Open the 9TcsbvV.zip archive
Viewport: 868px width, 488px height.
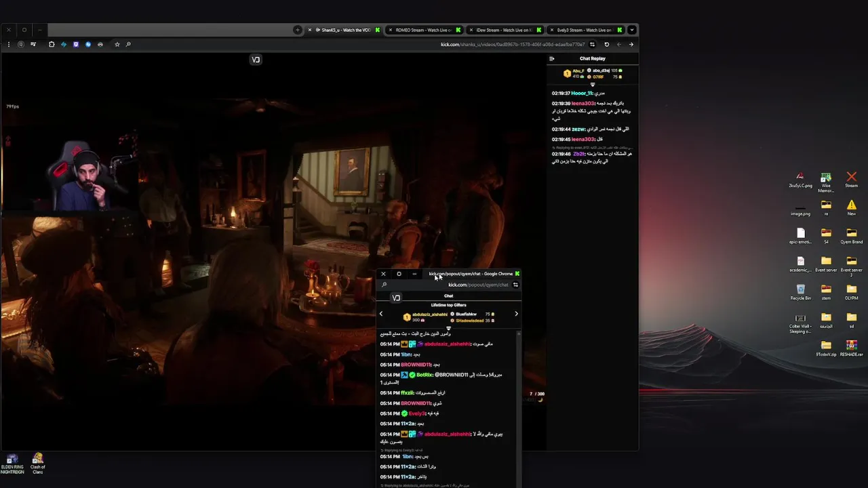pyautogui.click(x=826, y=349)
